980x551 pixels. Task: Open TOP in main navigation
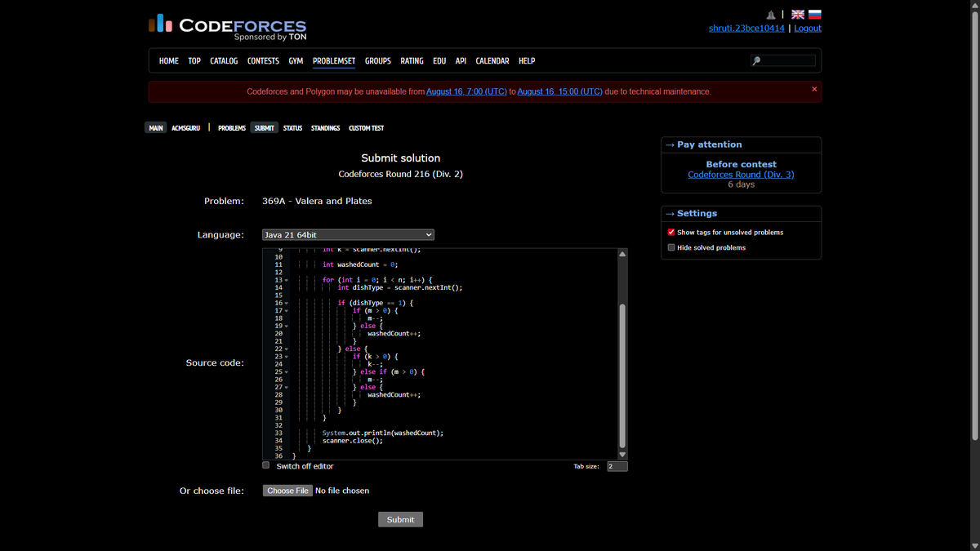click(x=194, y=61)
